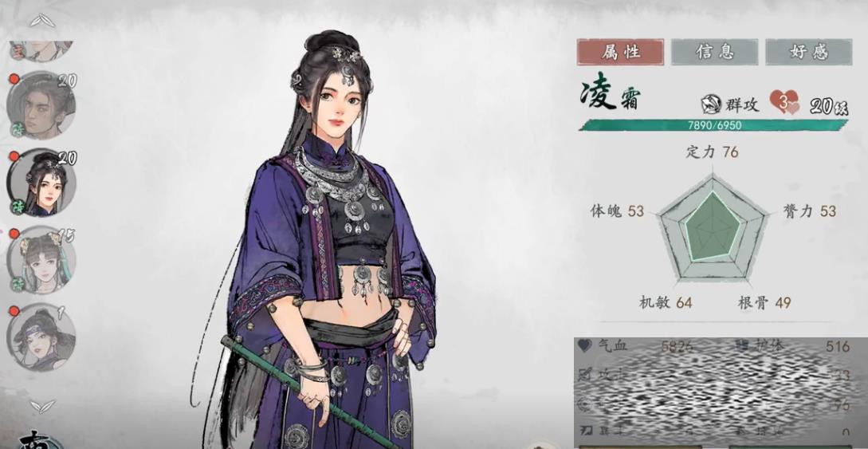Click the 护体 defense stat icon
This screenshot has height=449, width=868.
pyautogui.click(x=743, y=346)
